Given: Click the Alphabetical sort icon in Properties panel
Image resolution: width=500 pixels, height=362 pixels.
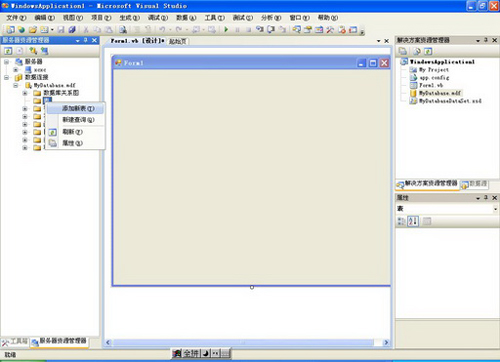Looking at the screenshot, I should 413,221.
